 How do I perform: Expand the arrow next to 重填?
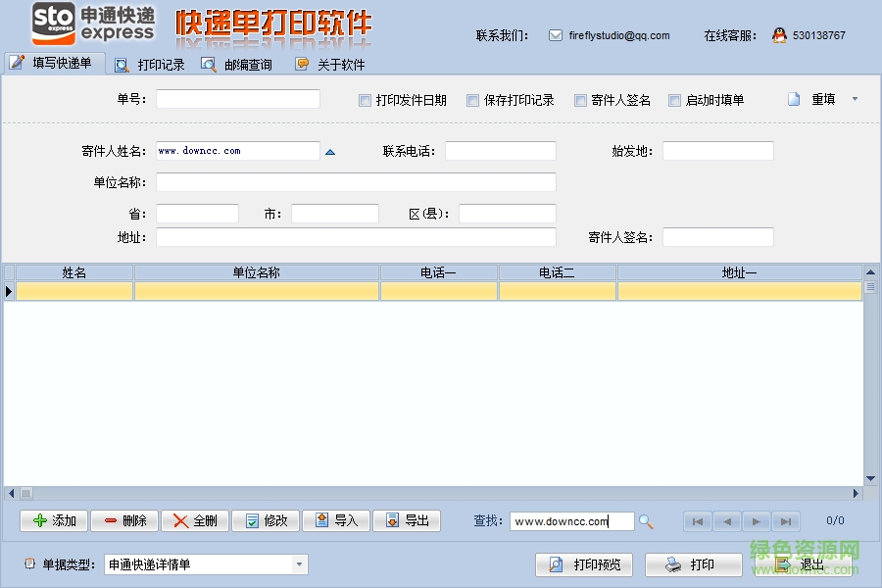point(854,99)
